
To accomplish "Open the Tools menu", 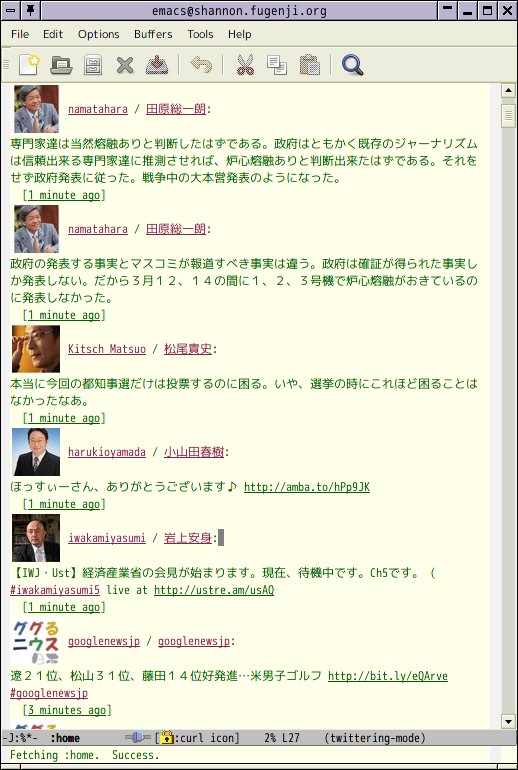I will [x=200, y=34].
